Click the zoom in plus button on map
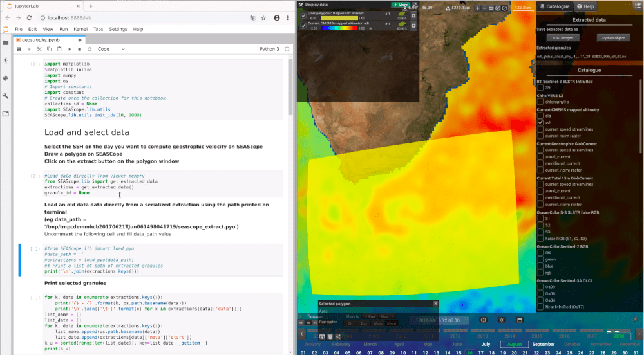This screenshot has width=644, height=355. click(477, 8)
